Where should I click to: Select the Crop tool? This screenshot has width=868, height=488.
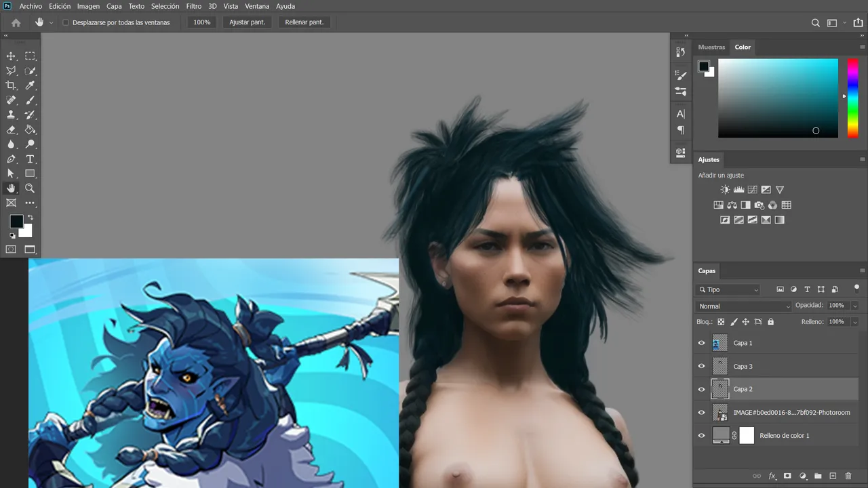coord(11,85)
